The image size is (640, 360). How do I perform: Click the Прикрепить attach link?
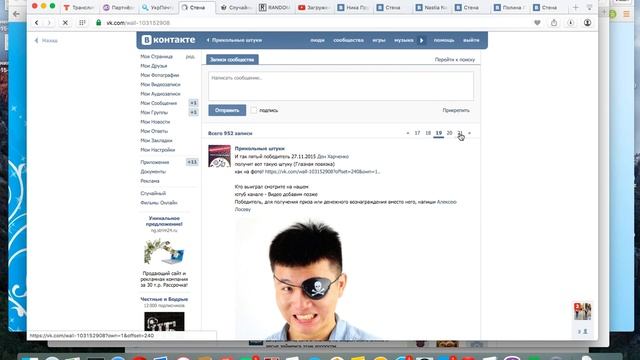(456, 110)
